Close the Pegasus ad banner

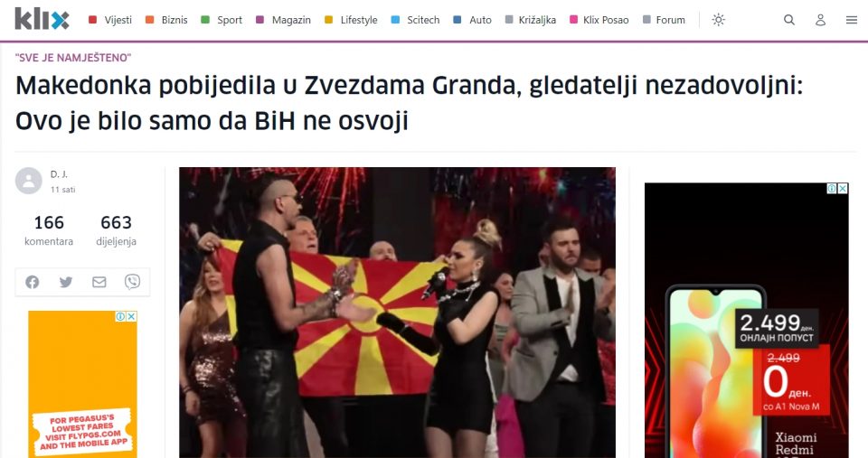(x=132, y=316)
